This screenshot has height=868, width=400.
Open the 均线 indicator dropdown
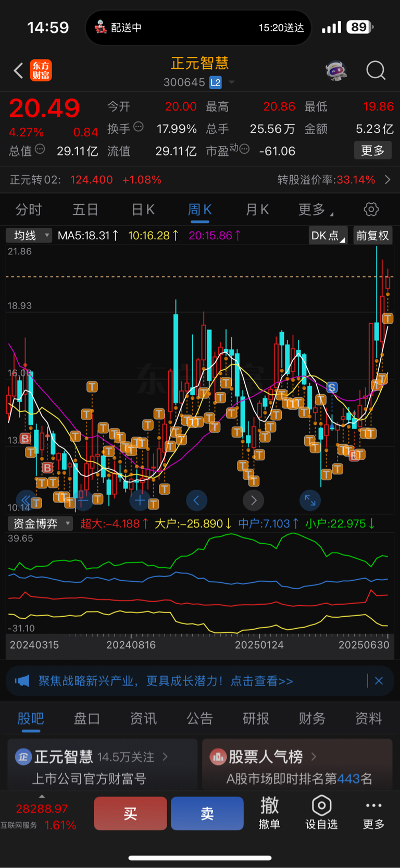[x=29, y=236]
